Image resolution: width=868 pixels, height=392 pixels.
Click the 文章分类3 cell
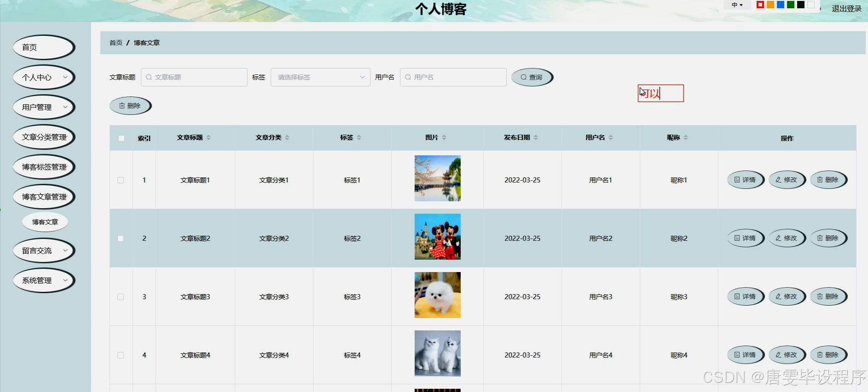click(x=274, y=297)
